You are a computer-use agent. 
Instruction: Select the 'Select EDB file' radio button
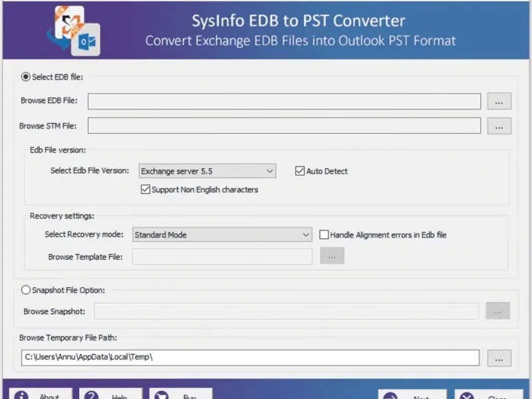pyautogui.click(x=26, y=76)
